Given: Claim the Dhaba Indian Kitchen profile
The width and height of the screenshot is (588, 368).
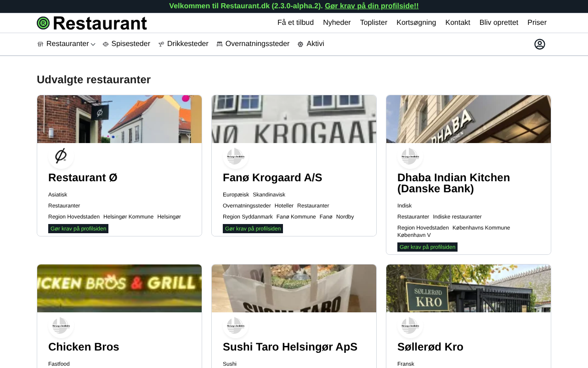Looking at the screenshot, I should pos(427,247).
